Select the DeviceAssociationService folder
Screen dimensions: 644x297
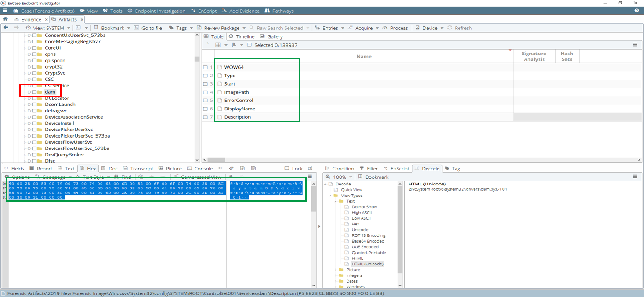click(74, 117)
